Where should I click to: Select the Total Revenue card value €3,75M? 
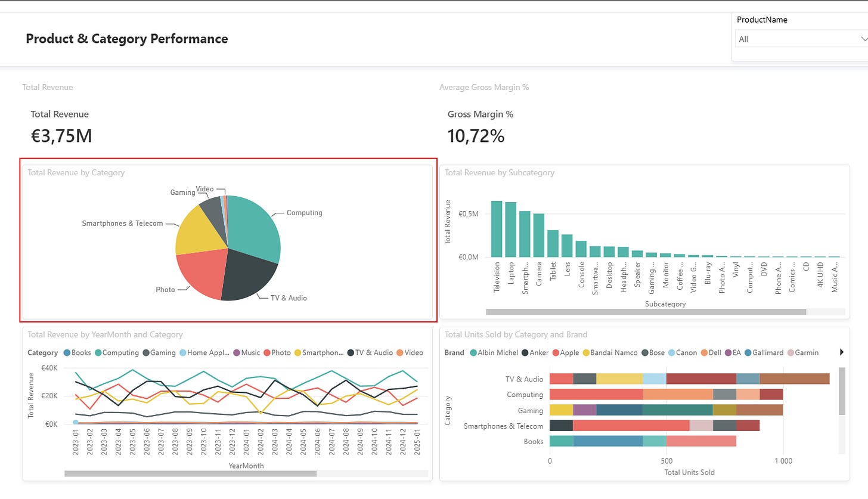pos(61,136)
